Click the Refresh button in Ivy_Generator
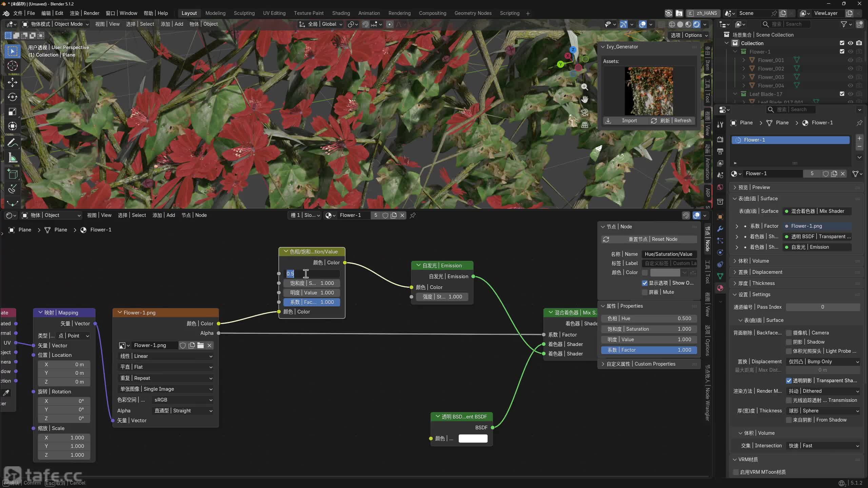The image size is (868, 488). coord(671,121)
